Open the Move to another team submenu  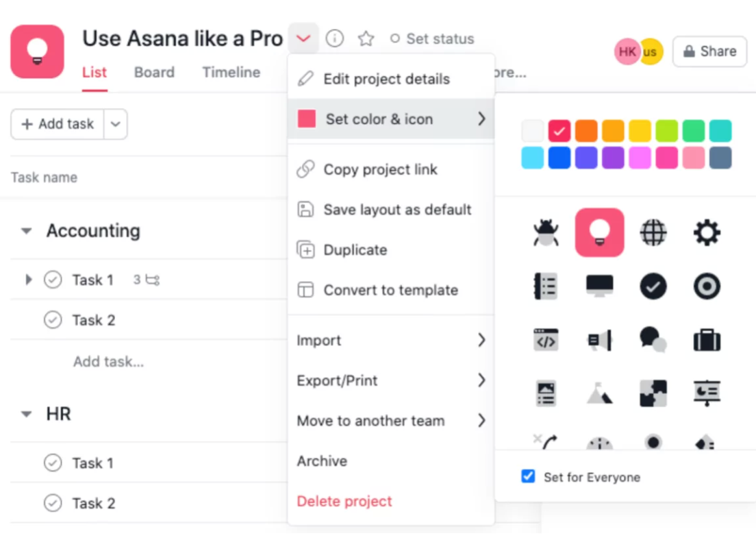pos(391,420)
